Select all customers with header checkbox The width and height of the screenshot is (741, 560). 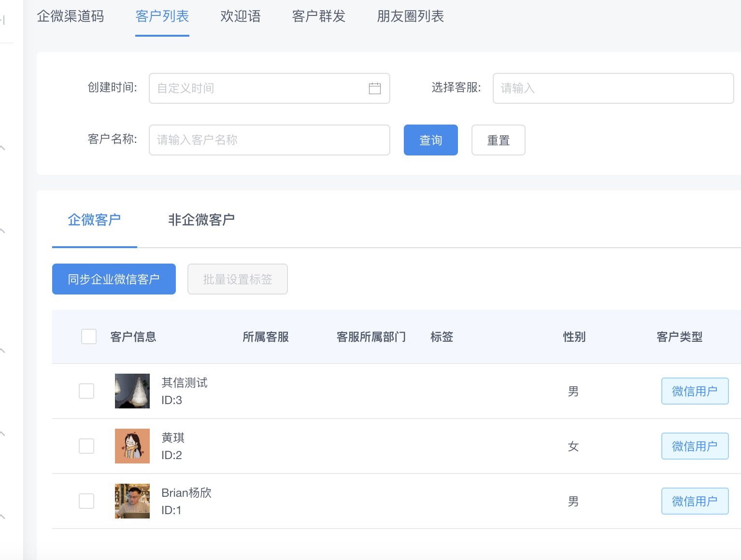[x=89, y=336]
